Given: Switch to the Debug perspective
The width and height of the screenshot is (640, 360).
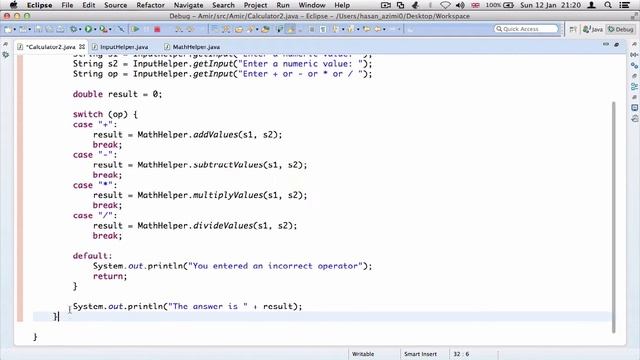Looking at the screenshot, I should [620, 29].
